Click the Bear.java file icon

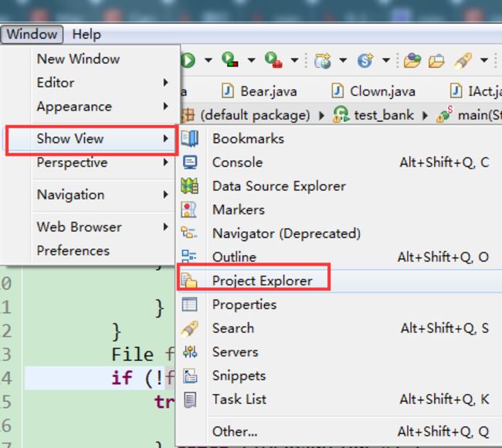[228, 90]
